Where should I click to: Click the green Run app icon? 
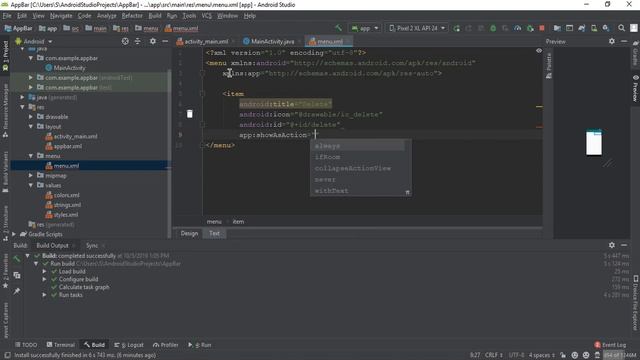pyautogui.click(x=457, y=28)
